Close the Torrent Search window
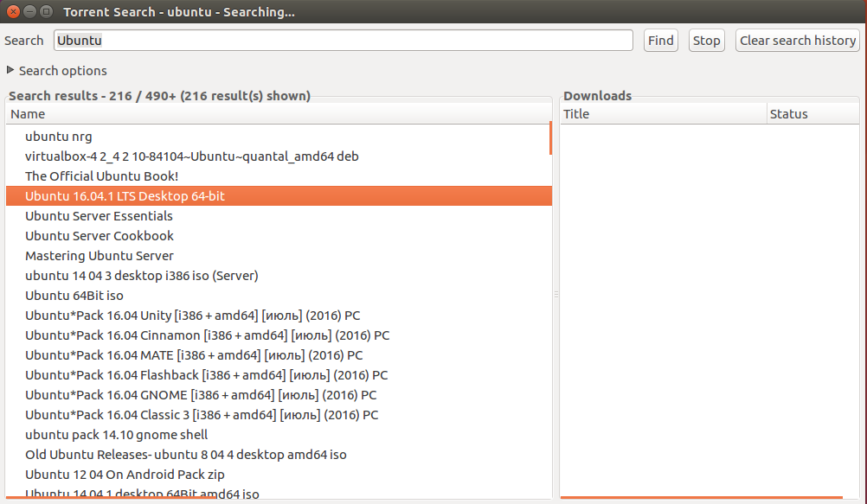 (12, 13)
